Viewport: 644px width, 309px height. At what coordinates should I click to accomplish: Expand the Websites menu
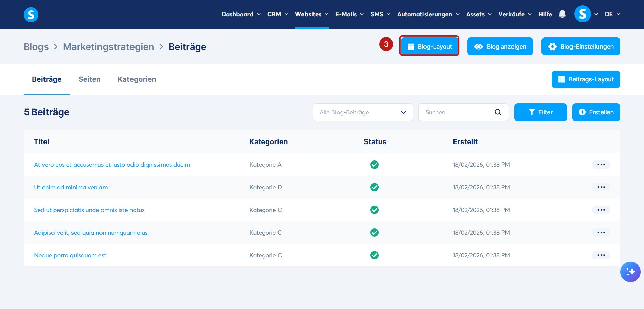coord(312,14)
